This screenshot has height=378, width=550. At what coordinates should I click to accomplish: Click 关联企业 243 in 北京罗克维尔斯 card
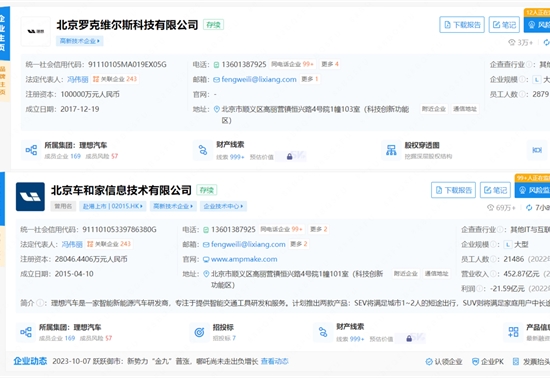pos(115,79)
